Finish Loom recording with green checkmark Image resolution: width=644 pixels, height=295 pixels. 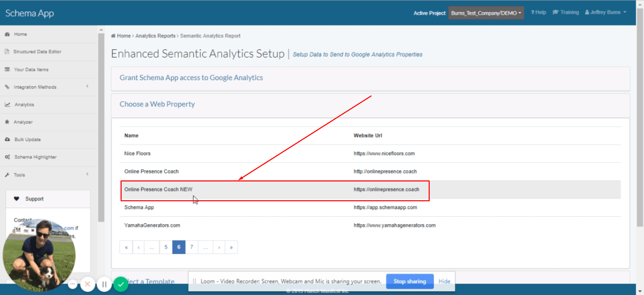[121, 284]
